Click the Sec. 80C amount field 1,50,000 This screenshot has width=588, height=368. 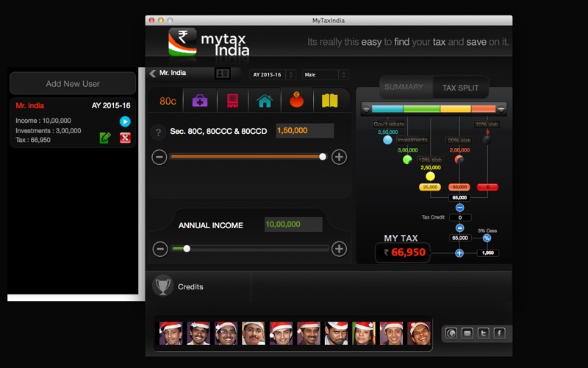pyautogui.click(x=305, y=131)
